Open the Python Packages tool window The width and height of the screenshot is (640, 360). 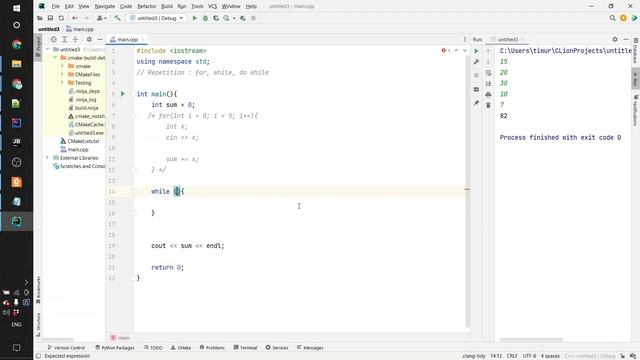point(115,348)
